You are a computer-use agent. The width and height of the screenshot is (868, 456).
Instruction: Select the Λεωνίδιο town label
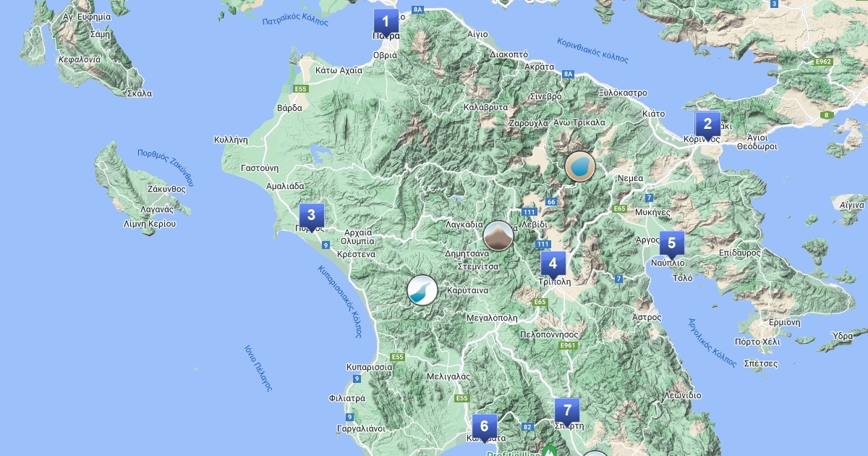pos(681,395)
